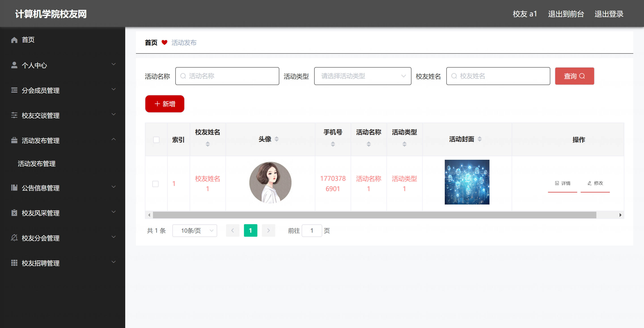Click 首页 breadcrumb link
This screenshot has width=644, height=328.
151,43
